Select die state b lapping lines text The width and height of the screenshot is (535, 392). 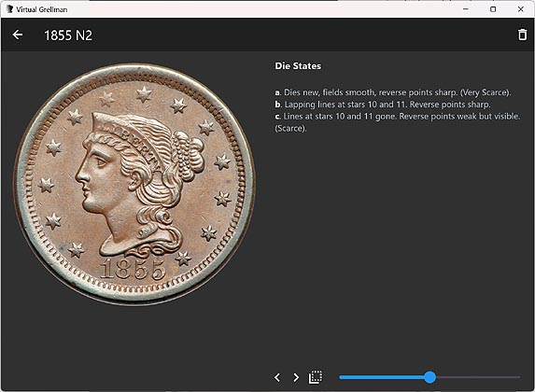(383, 105)
